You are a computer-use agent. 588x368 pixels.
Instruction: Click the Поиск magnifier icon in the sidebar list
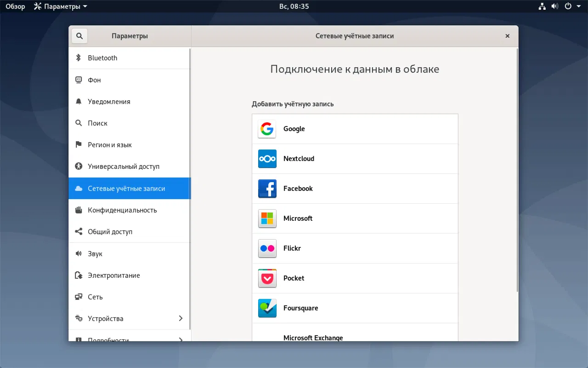(79, 123)
